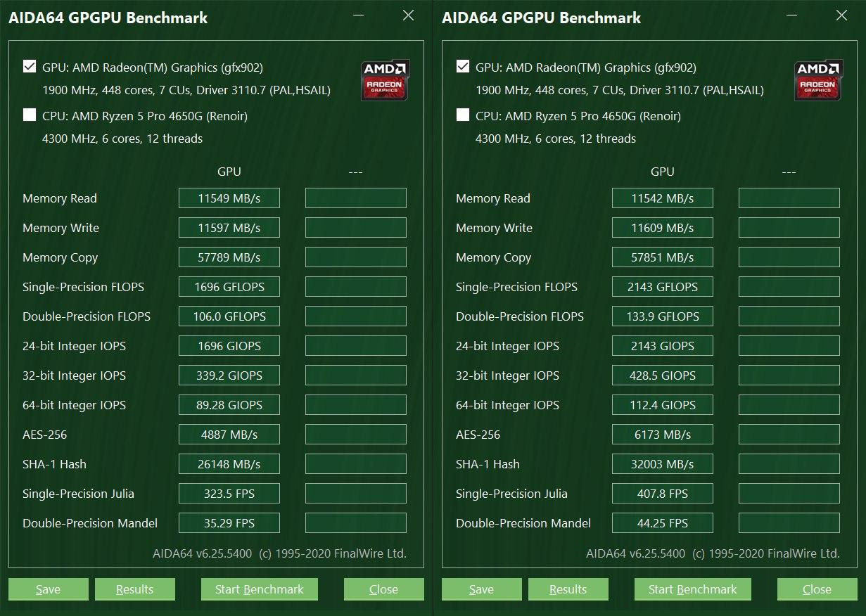
Task: Enable CPU Ryzen 5 checkbox in left window
Action: click(x=30, y=115)
